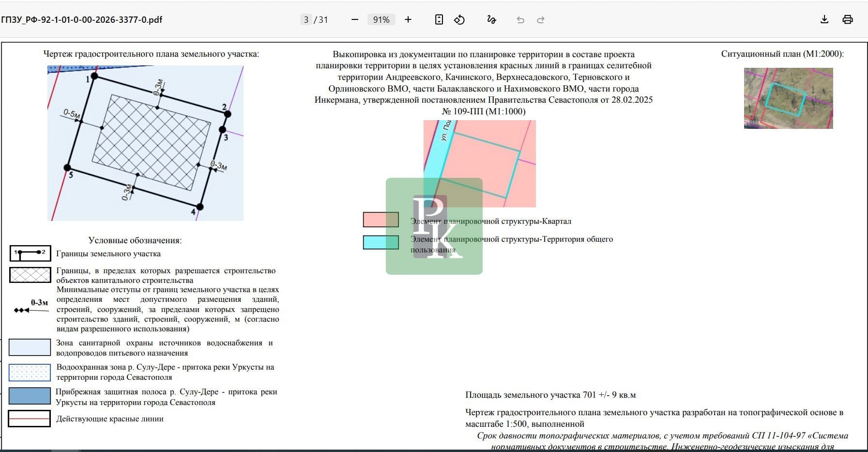Click the 0-5м setback label on drawing
The width and height of the screenshot is (868, 452).
72,114
